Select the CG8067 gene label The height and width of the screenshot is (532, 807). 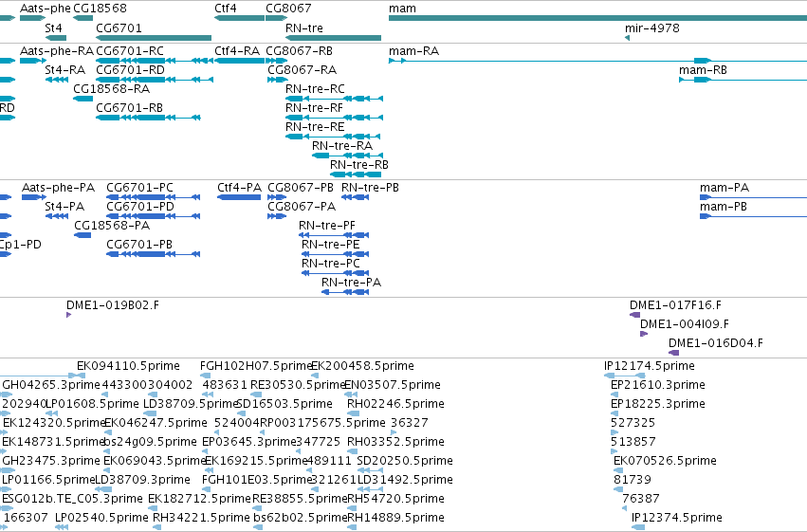pos(288,9)
